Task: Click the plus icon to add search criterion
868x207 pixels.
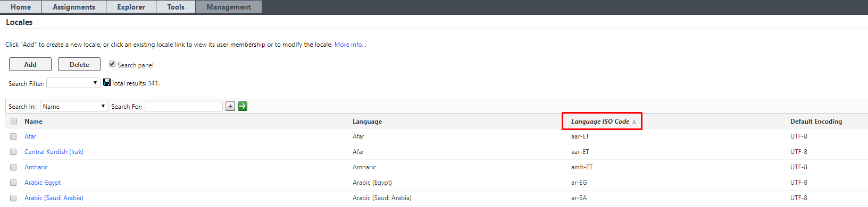Action: (x=230, y=106)
